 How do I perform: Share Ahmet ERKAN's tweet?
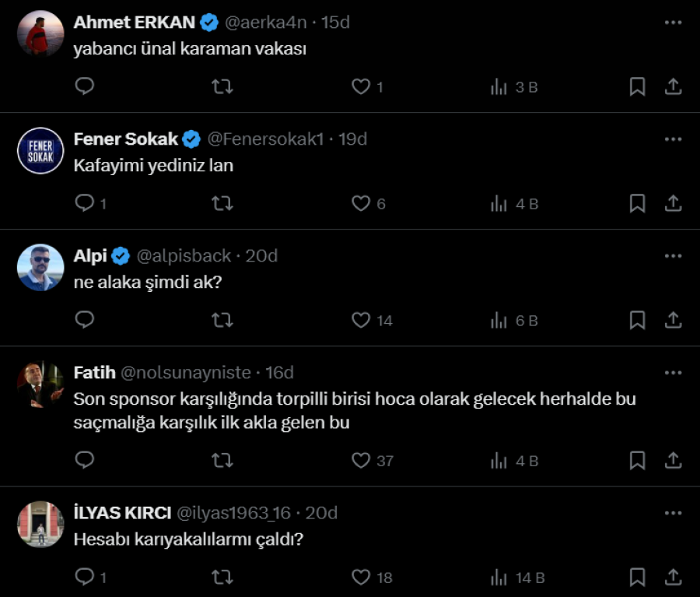(x=673, y=86)
